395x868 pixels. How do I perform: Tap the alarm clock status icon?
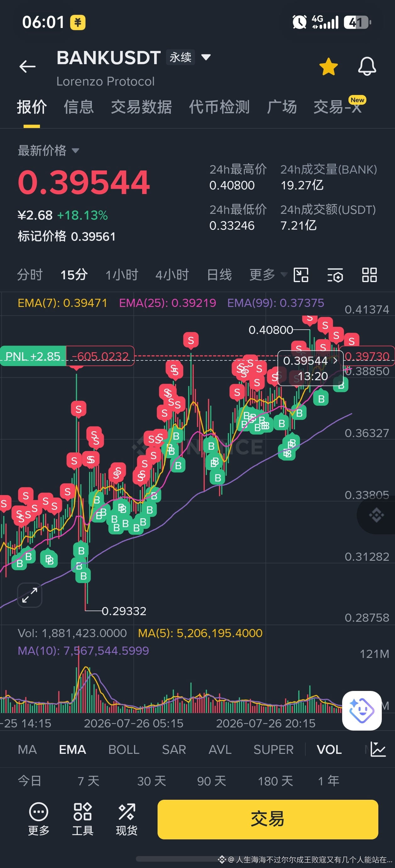pos(299,22)
